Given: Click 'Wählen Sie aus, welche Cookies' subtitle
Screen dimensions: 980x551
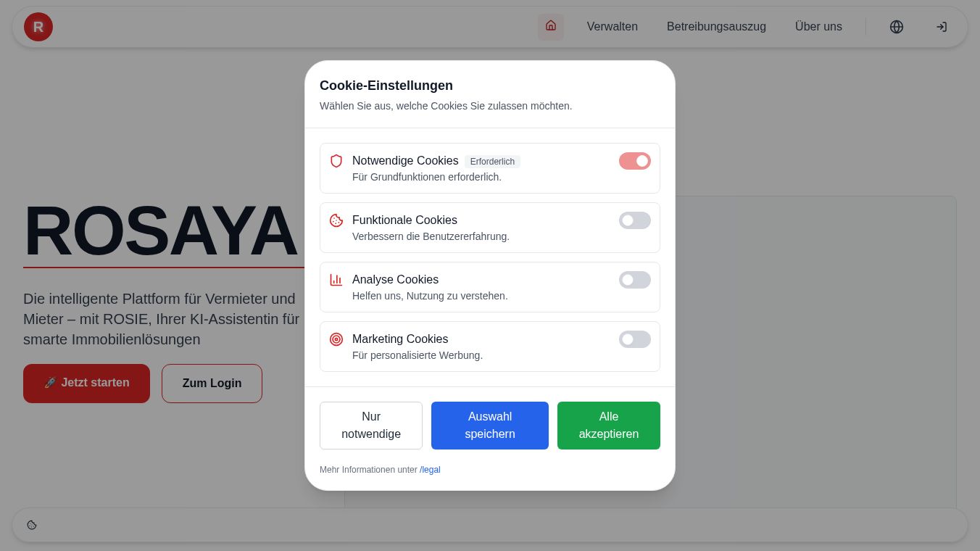Looking at the screenshot, I should 446,106.
